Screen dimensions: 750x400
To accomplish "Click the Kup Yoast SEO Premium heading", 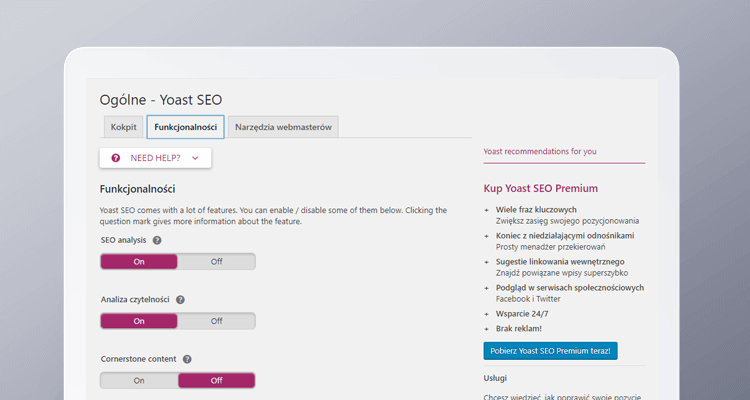I will click(x=540, y=189).
